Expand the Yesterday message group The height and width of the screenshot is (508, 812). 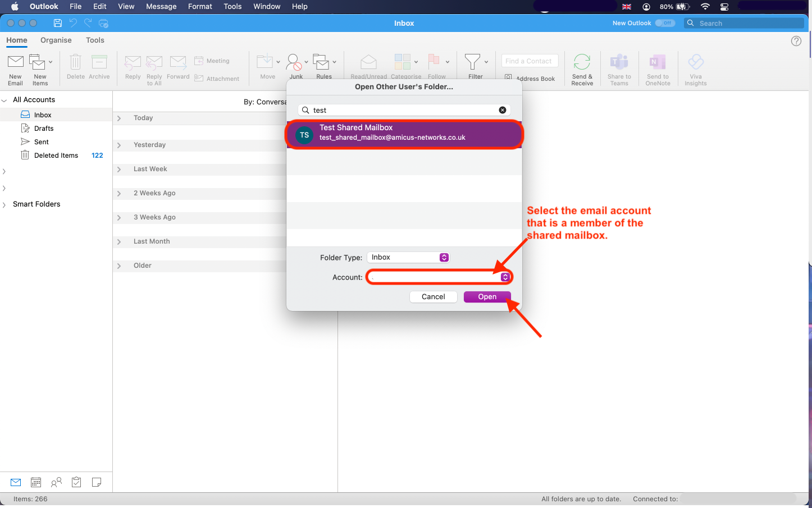[x=119, y=145]
